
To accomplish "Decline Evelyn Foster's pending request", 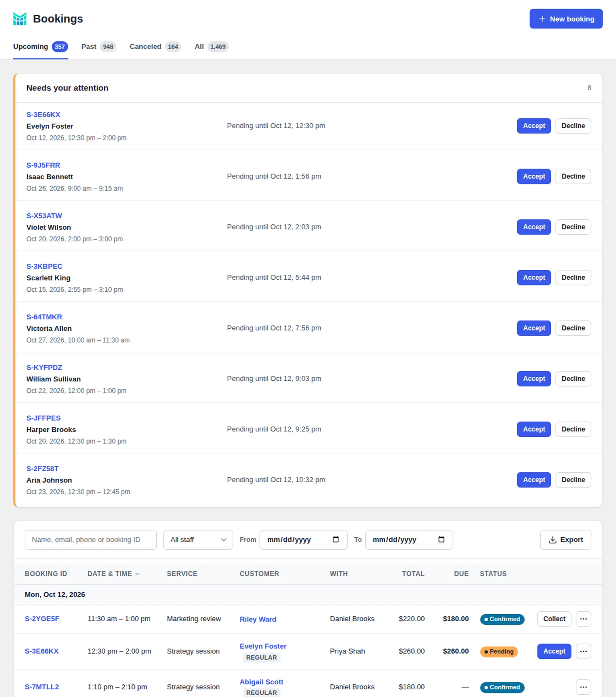I will [x=573, y=125].
